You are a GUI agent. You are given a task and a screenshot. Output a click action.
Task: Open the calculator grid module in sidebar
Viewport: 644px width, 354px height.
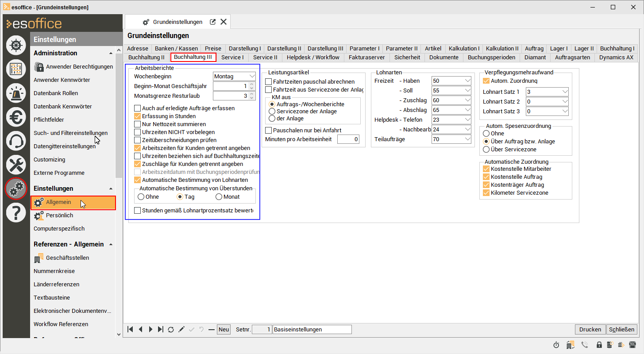pos(16,69)
